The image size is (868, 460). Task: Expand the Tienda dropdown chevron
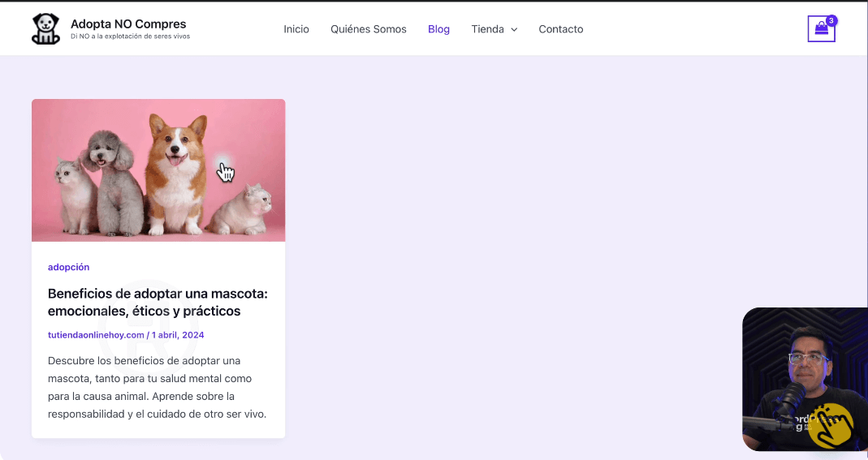pyautogui.click(x=514, y=30)
